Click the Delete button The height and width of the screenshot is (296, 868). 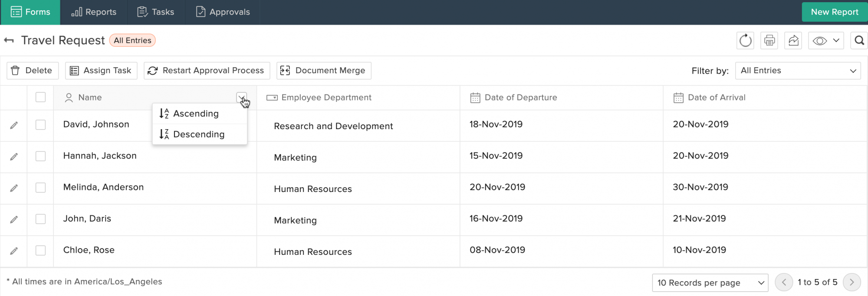tap(33, 71)
